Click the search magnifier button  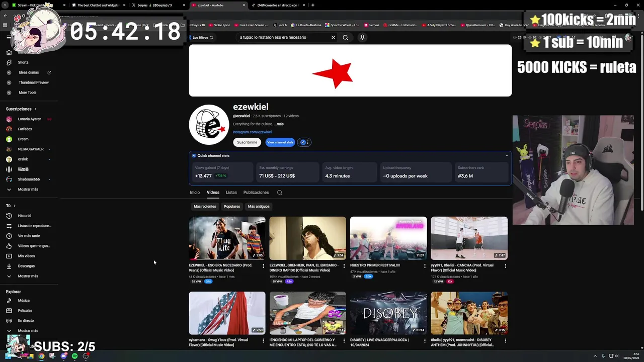click(345, 37)
